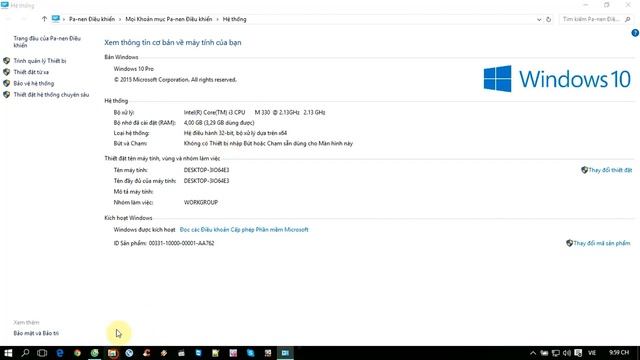Click Thay đổi thiết đặt link
640x360 pixels.
610,170
